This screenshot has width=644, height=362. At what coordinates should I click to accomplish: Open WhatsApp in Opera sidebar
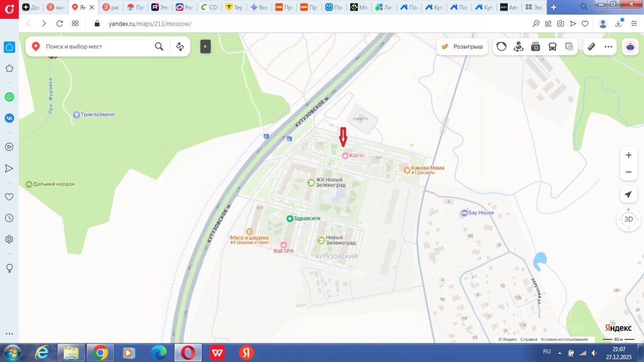[x=9, y=97]
